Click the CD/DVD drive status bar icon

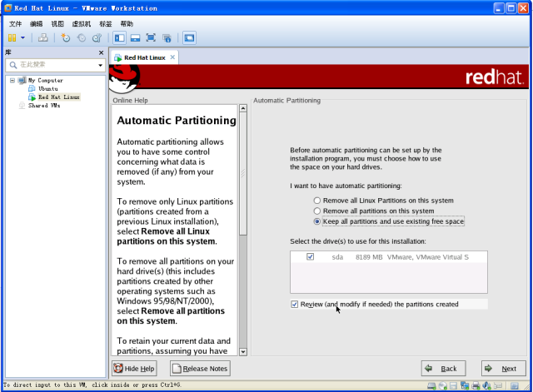[443, 385]
